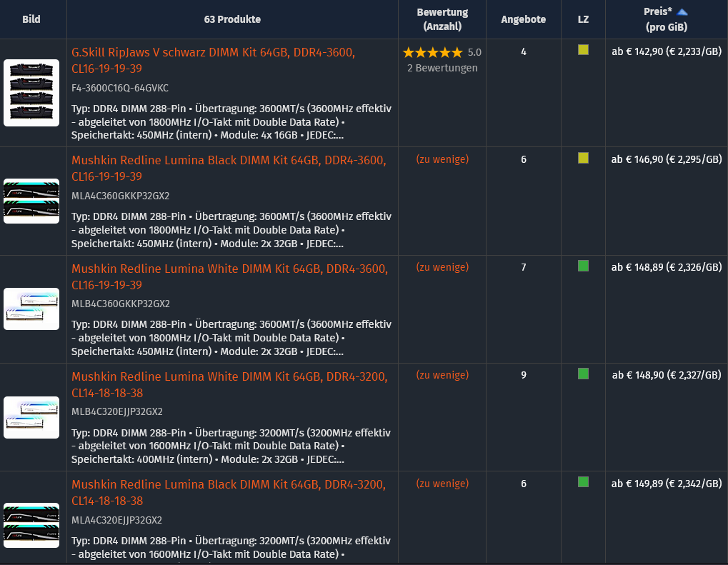
Task: Click '(zu wenige)' rating for Lumina White DDR4-3600
Action: pyautogui.click(x=442, y=267)
